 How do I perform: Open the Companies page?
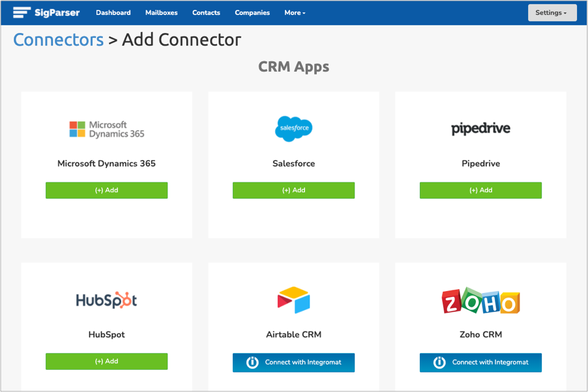[x=252, y=12]
